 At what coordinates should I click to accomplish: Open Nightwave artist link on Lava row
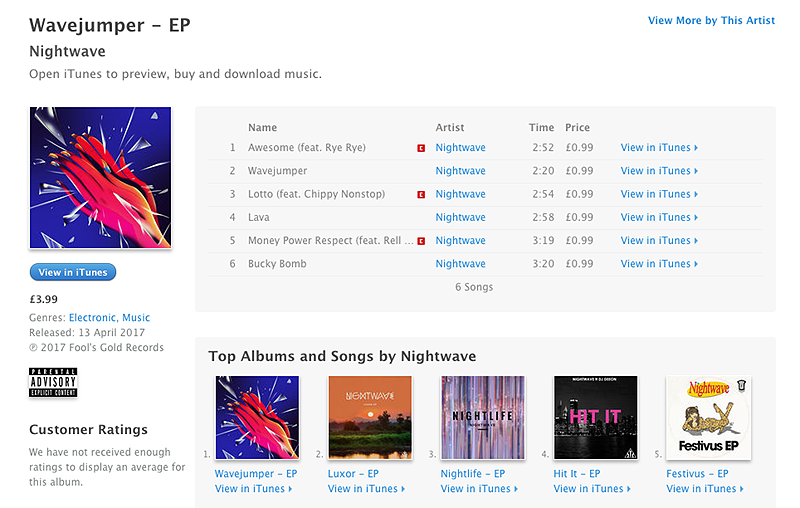(x=460, y=217)
